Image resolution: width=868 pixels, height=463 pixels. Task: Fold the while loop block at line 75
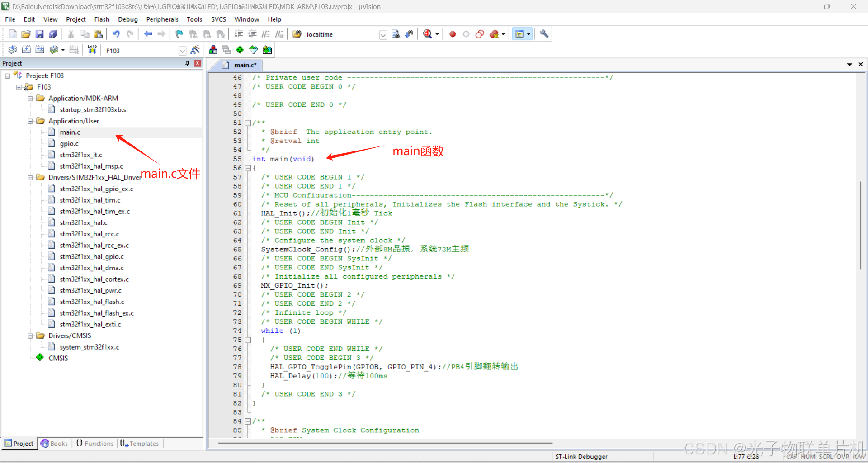(247, 340)
